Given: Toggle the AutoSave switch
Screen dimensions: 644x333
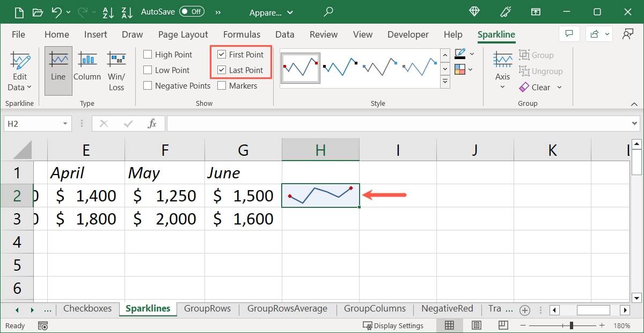Looking at the screenshot, I should coord(191,11).
